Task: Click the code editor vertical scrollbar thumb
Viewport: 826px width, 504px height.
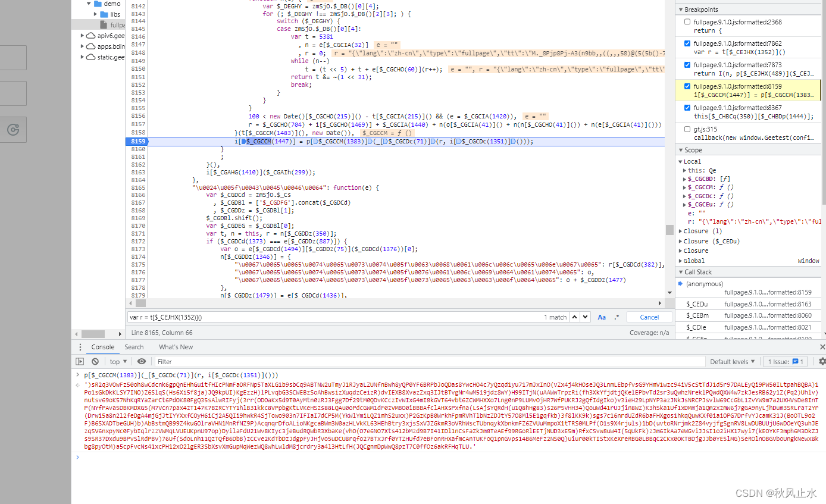Action: 669,230
